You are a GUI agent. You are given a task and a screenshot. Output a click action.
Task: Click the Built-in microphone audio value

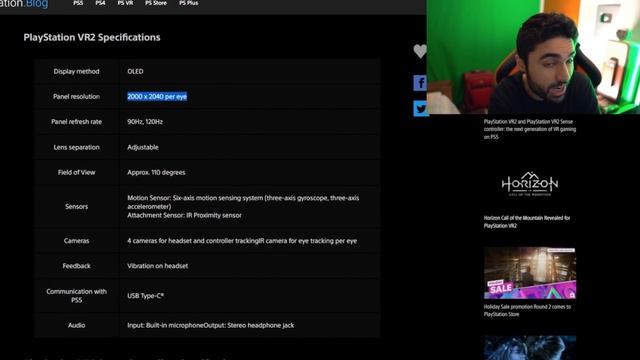[211, 325]
